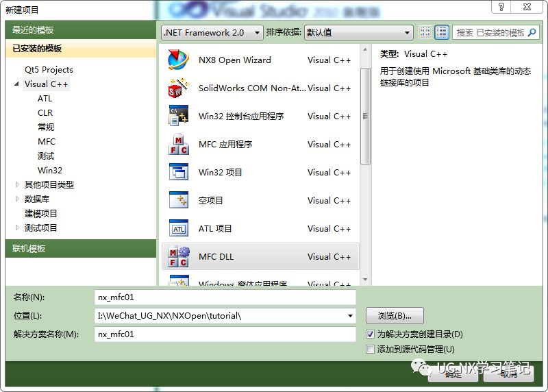Select the 常规 tree item
Screen dimensions: 548x392
click(x=46, y=127)
